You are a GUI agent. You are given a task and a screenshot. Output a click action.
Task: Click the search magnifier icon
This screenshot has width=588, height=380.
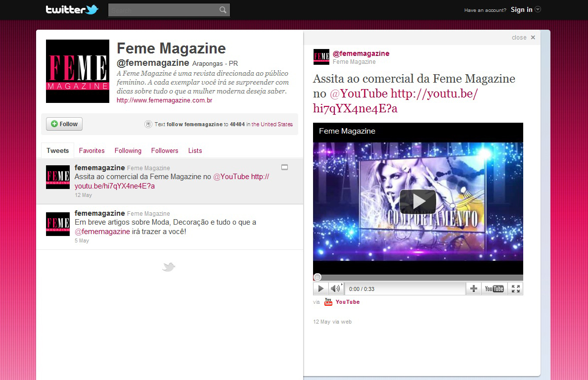(223, 10)
